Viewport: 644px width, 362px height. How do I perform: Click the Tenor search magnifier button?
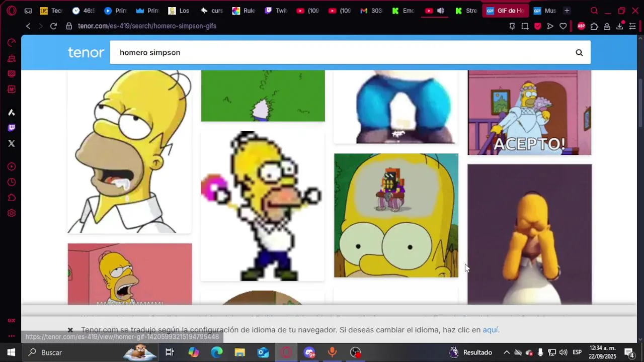[x=579, y=52]
